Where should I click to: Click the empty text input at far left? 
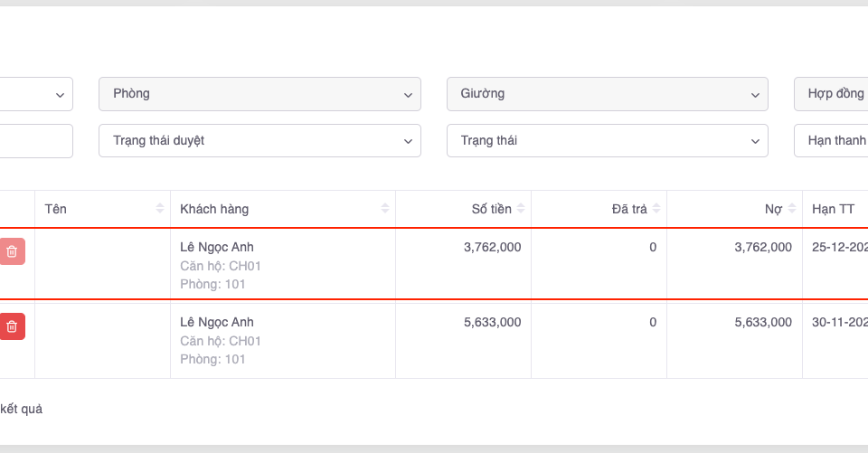36,141
